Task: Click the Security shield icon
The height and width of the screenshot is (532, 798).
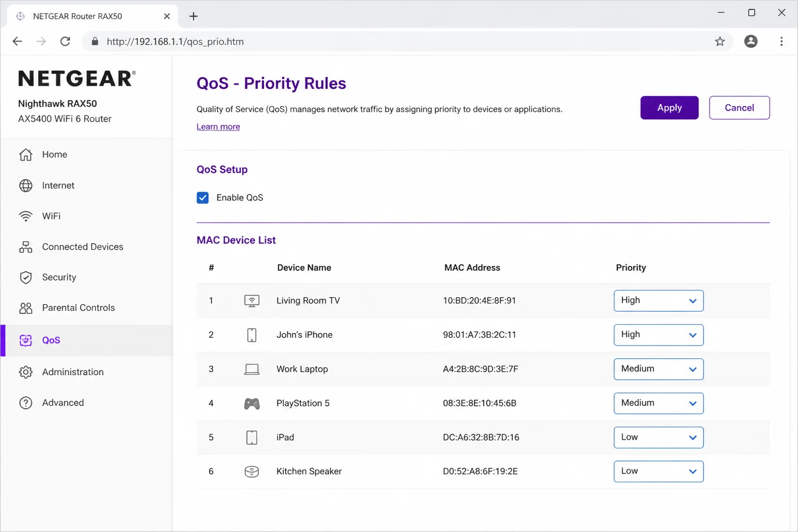Action: click(x=25, y=277)
